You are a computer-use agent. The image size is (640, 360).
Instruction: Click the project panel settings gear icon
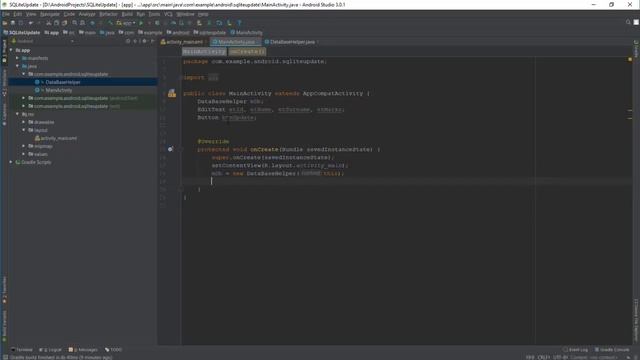(x=144, y=41)
